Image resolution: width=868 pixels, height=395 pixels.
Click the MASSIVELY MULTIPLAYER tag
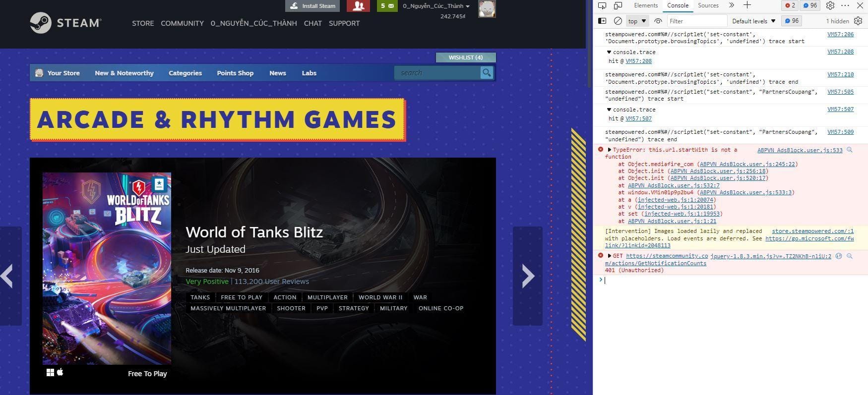pyautogui.click(x=228, y=308)
